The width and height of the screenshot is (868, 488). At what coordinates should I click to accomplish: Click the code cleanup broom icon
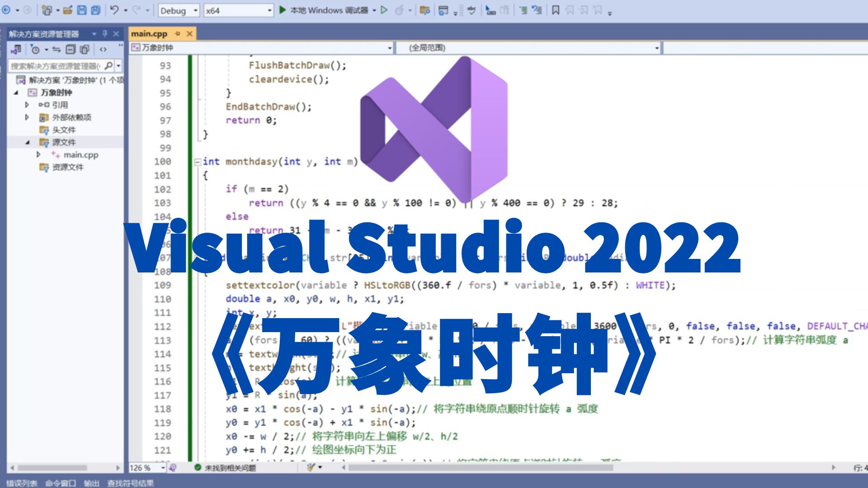point(311,467)
